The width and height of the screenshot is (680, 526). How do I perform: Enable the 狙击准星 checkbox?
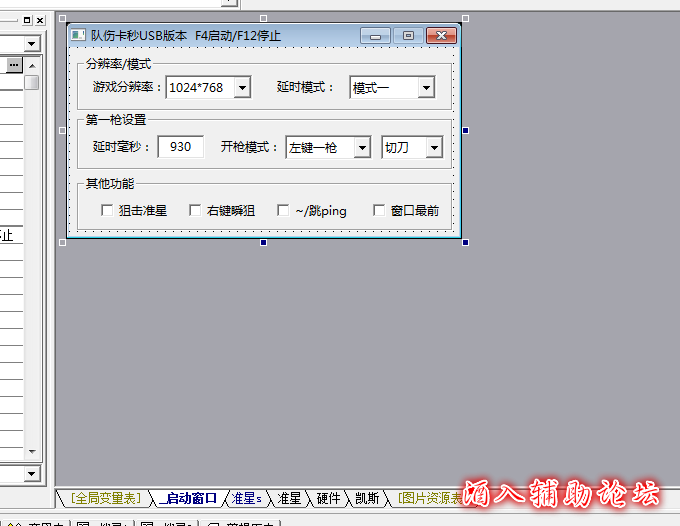(x=108, y=211)
